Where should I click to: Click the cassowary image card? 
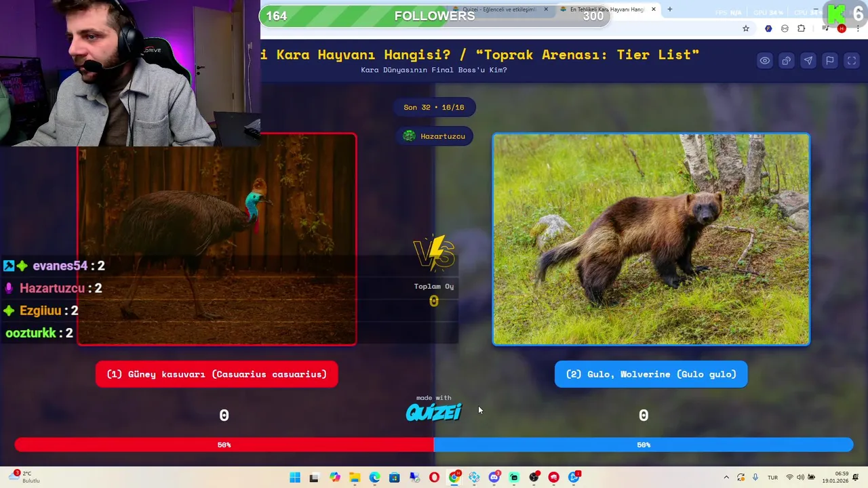(x=217, y=239)
